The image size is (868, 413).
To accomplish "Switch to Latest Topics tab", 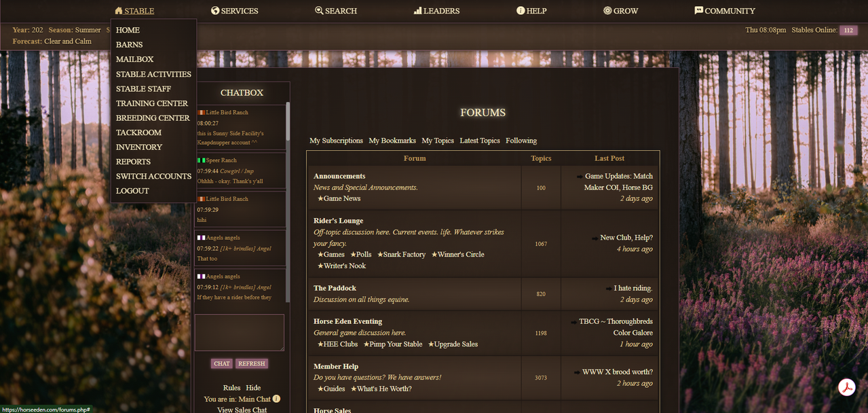I will coord(480,141).
